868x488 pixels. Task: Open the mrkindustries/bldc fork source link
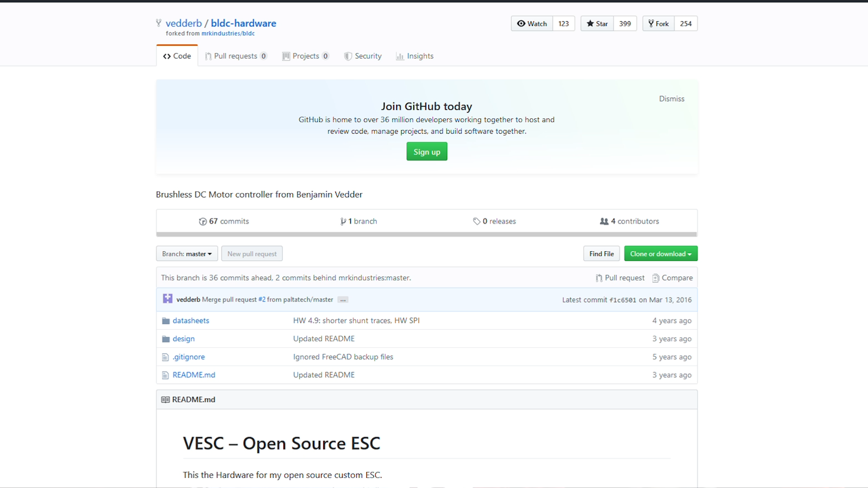(228, 33)
